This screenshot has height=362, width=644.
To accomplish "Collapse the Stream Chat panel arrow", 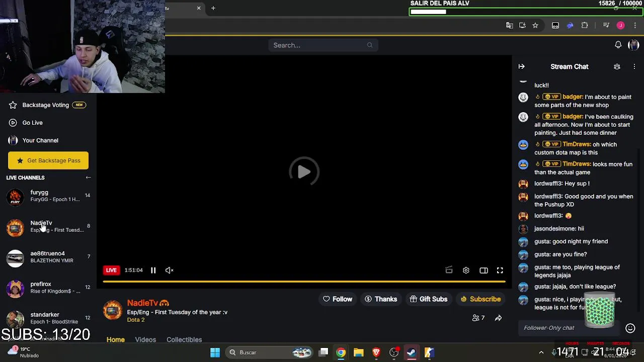I will point(522,66).
